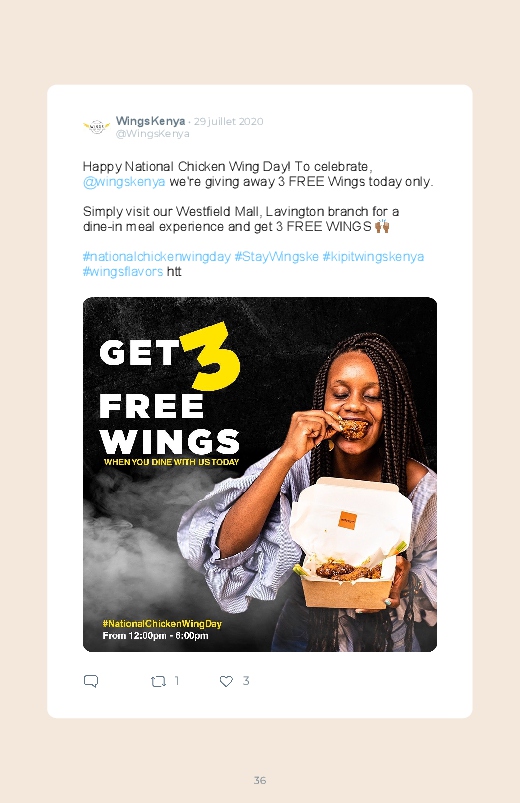This screenshot has height=803, width=520.
Task: Open the @wingskenya mention link
Action: 124,182
